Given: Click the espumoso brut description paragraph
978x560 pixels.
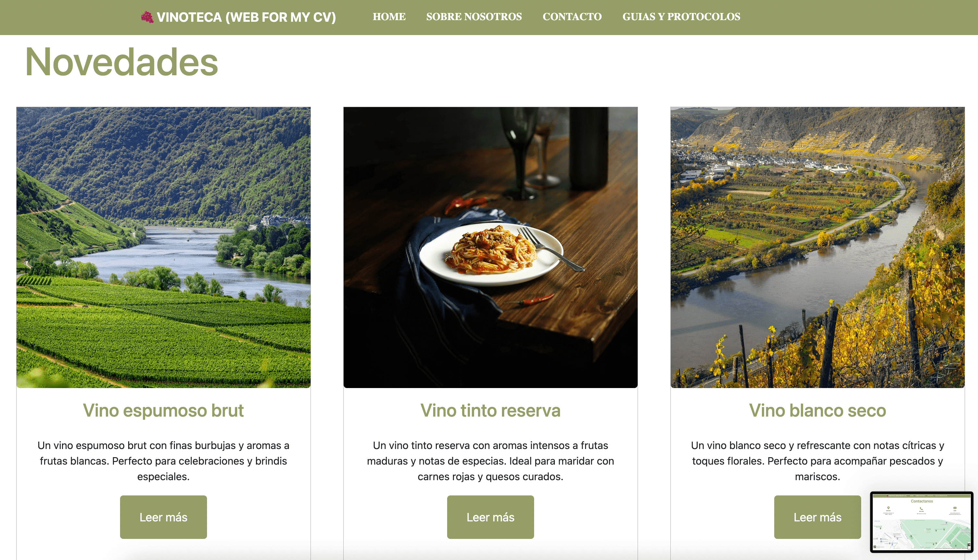Looking at the screenshot, I should pyautogui.click(x=164, y=461).
